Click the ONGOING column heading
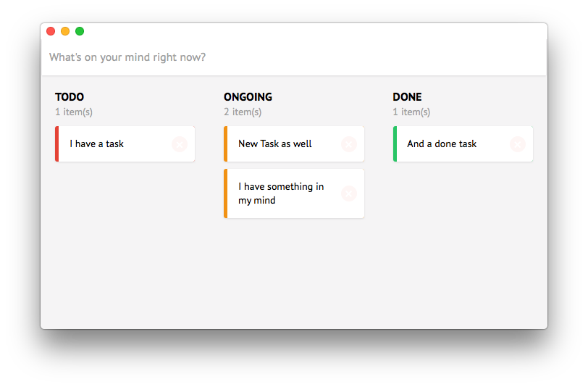Screen dimensions: 588x387 pos(248,97)
